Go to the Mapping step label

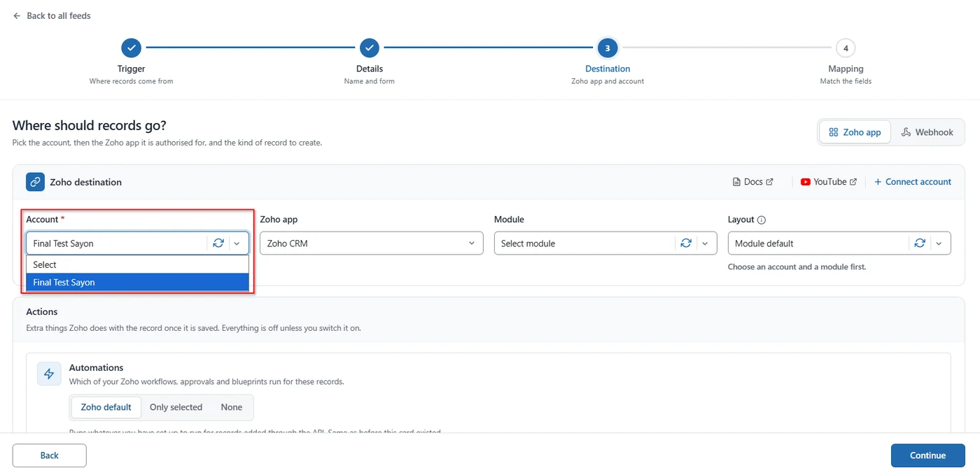click(846, 69)
